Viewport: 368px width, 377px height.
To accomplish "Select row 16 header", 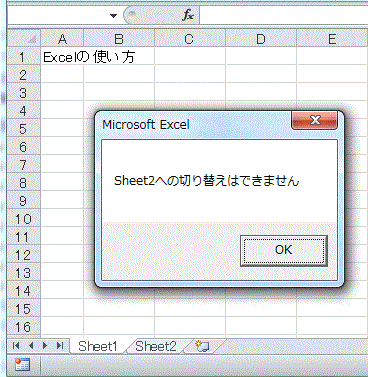I will point(24,327).
